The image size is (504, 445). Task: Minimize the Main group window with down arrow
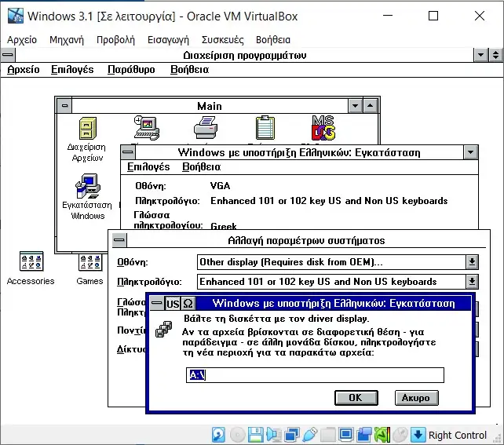point(355,106)
